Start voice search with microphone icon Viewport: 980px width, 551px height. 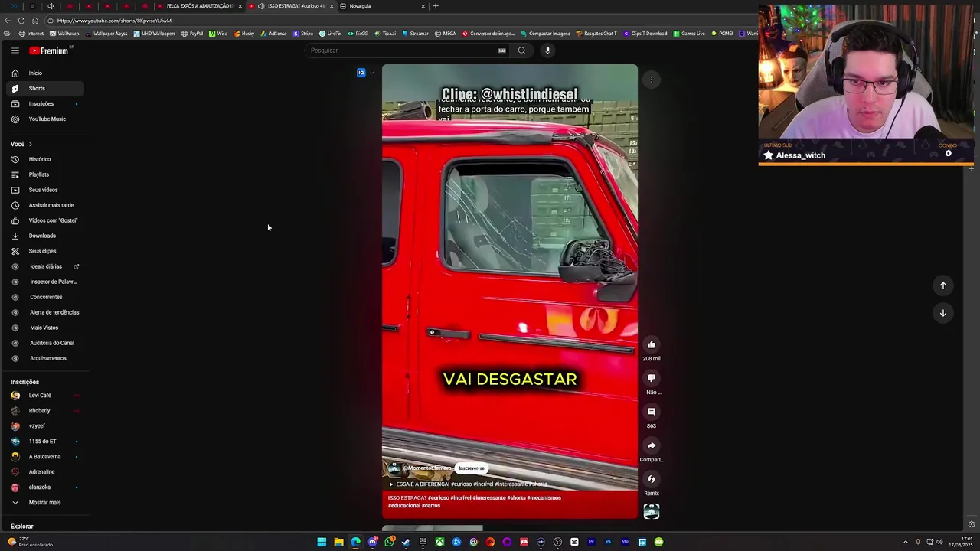click(547, 51)
